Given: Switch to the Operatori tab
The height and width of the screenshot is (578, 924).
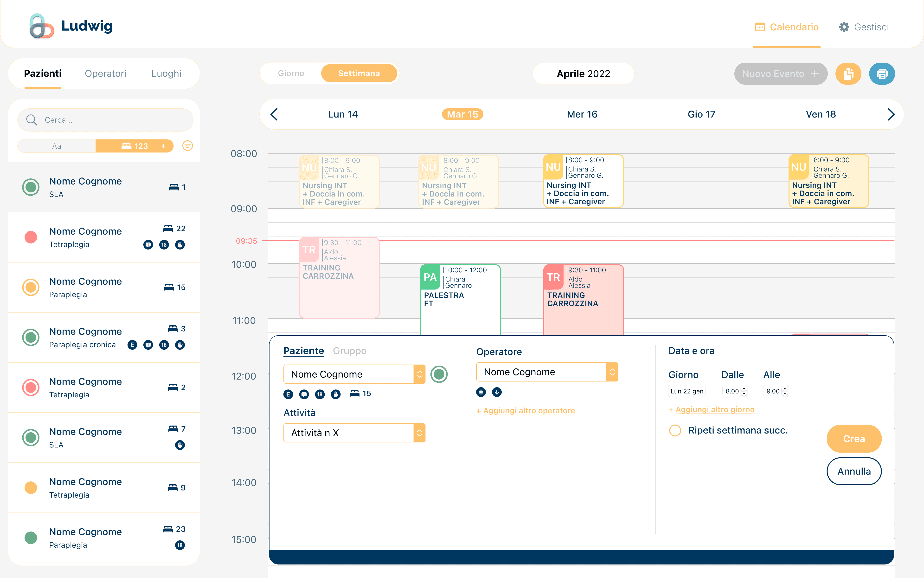Looking at the screenshot, I should 105,73.
